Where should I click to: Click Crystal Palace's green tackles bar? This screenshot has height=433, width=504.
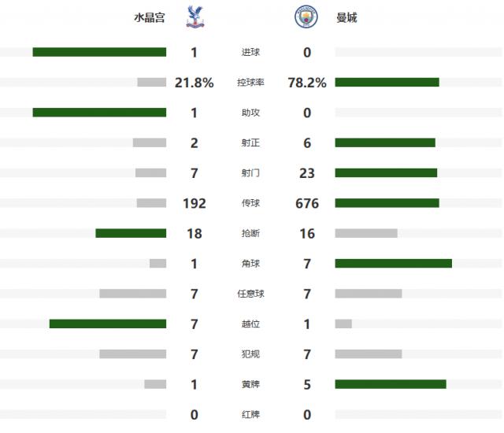131,233
